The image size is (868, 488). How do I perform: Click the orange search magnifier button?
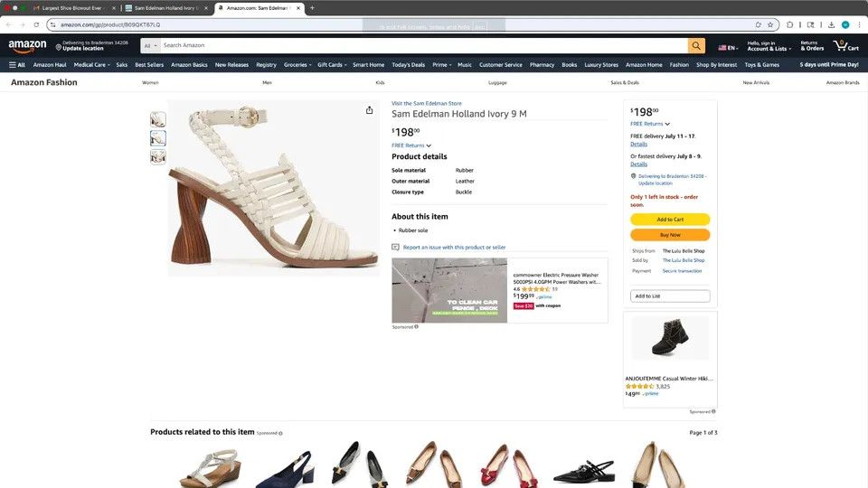tap(696, 46)
